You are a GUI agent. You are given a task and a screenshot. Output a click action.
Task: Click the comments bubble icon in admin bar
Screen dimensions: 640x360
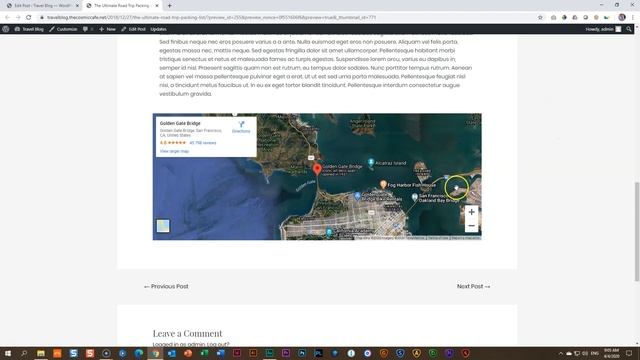(87, 29)
